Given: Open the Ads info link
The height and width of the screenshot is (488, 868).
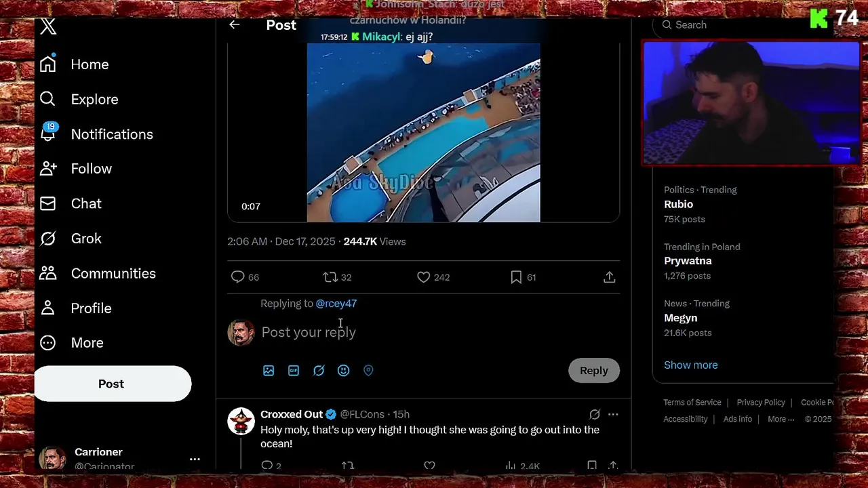Looking at the screenshot, I should pos(738,419).
